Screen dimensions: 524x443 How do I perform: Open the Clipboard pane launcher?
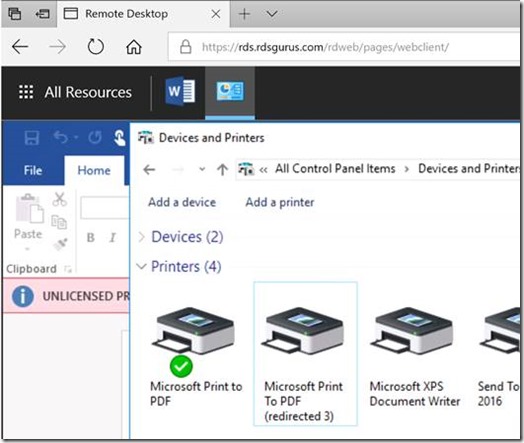[68, 269]
